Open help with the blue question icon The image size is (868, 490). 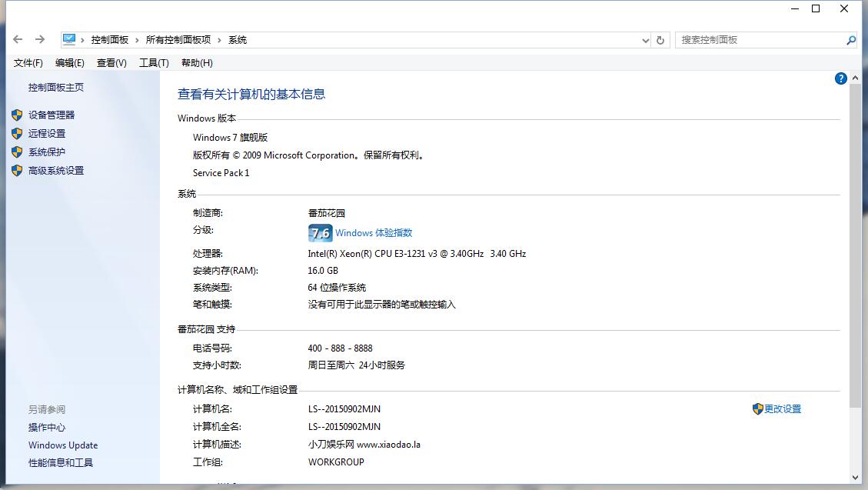point(840,78)
